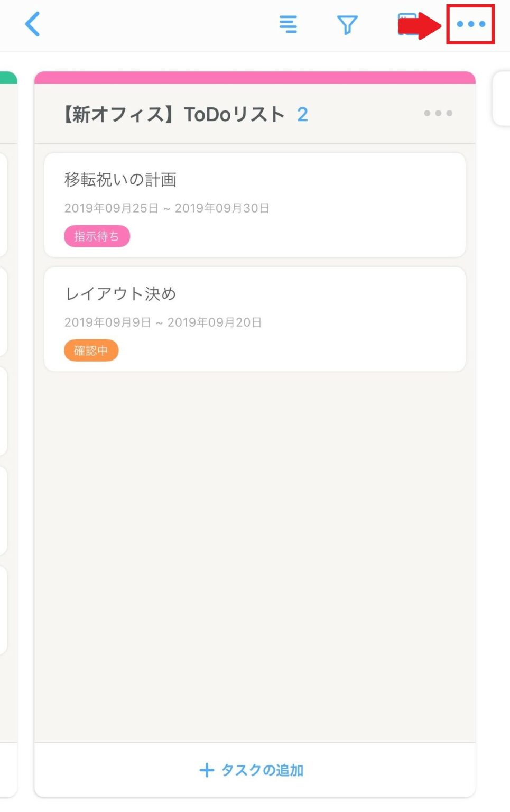Image resolution: width=510 pixels, height=812 pixels.
Task: Click the blue task count 2
Action: pyautogui.click(x=302, y=114)
